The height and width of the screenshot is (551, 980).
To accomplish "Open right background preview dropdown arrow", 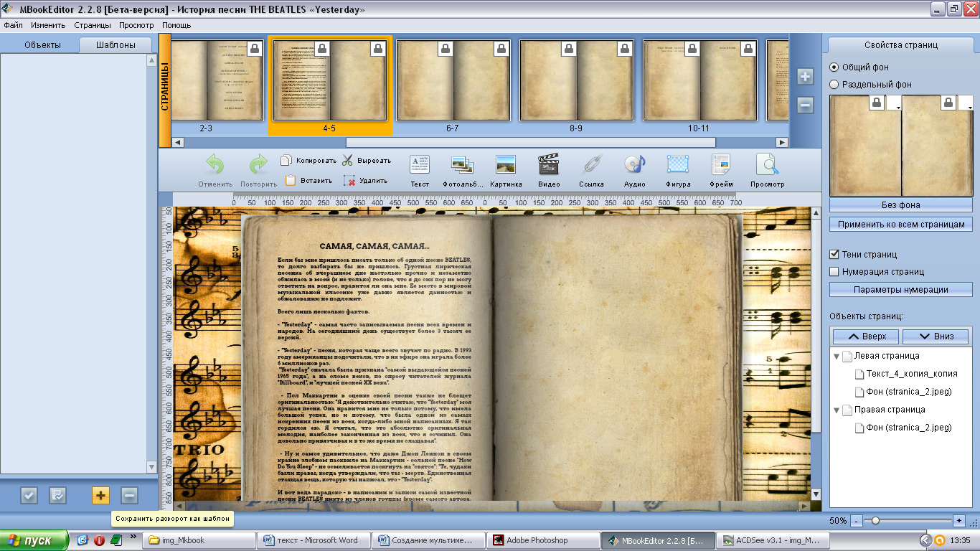I will pyautogui.click(x=966, y=104).
